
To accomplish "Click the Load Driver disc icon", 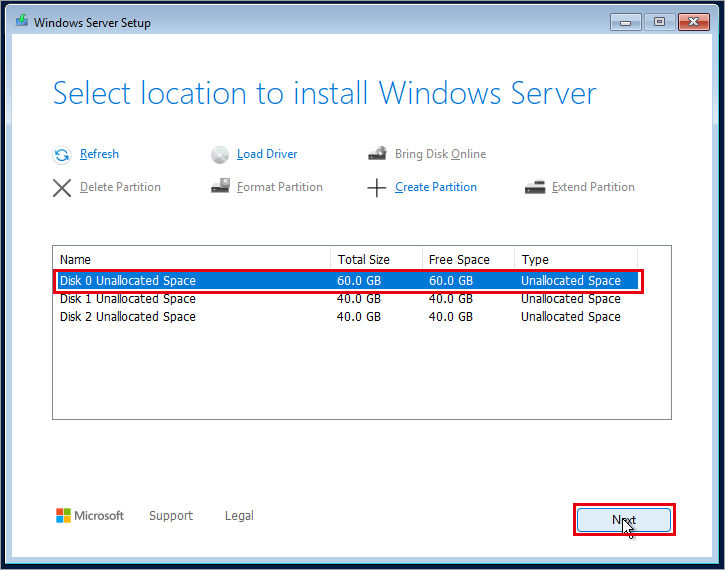I will tap(220, 155).
